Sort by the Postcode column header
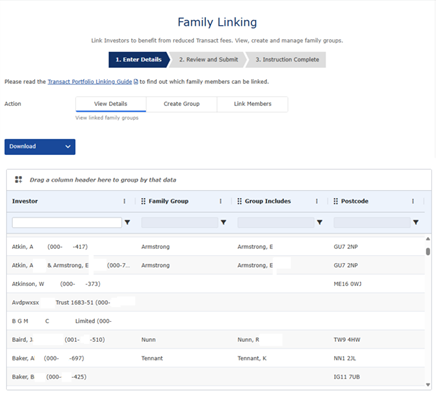This screenshot has width=436, height=397. pyautogui.click(x=355, y=201)
